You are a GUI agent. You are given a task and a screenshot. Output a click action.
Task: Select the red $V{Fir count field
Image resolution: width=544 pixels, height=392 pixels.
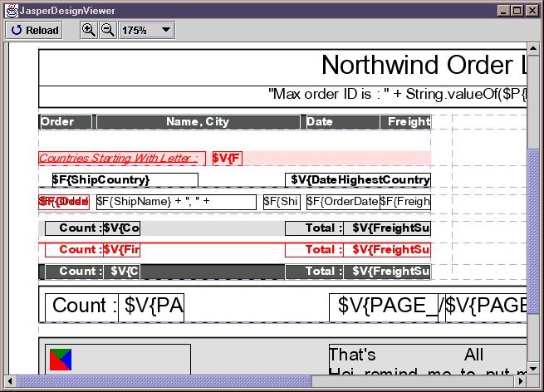[x=122, y=250]
